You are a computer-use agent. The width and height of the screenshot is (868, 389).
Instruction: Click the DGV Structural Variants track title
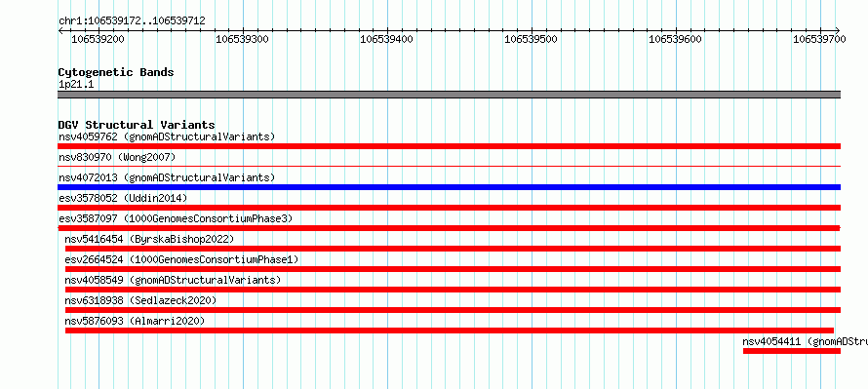pyautogui.click(x=137, y=125)
